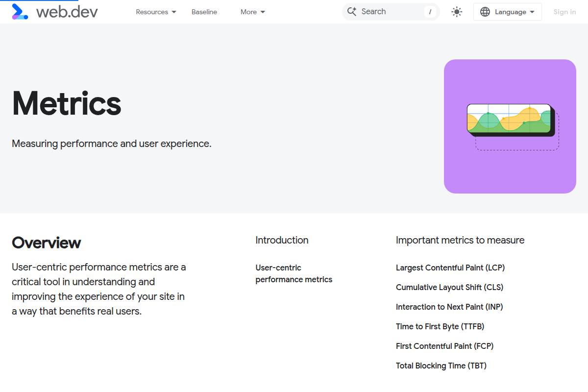Open the Resources navigation menu

click(x=152, y=12)
